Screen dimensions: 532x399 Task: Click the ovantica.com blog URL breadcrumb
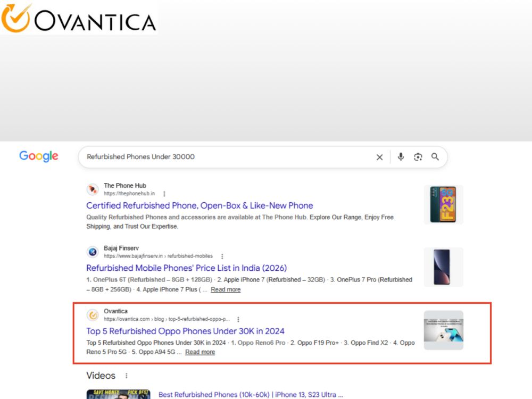167,319
